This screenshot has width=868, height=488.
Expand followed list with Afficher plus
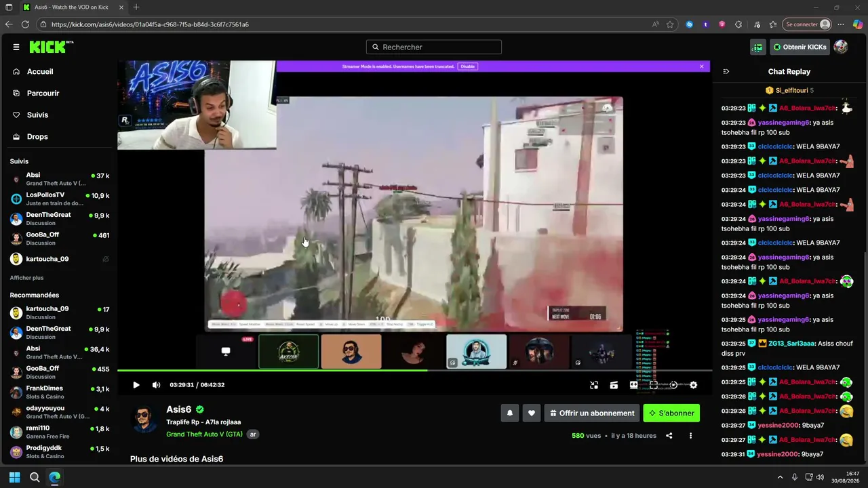click(x=26, y=278)
